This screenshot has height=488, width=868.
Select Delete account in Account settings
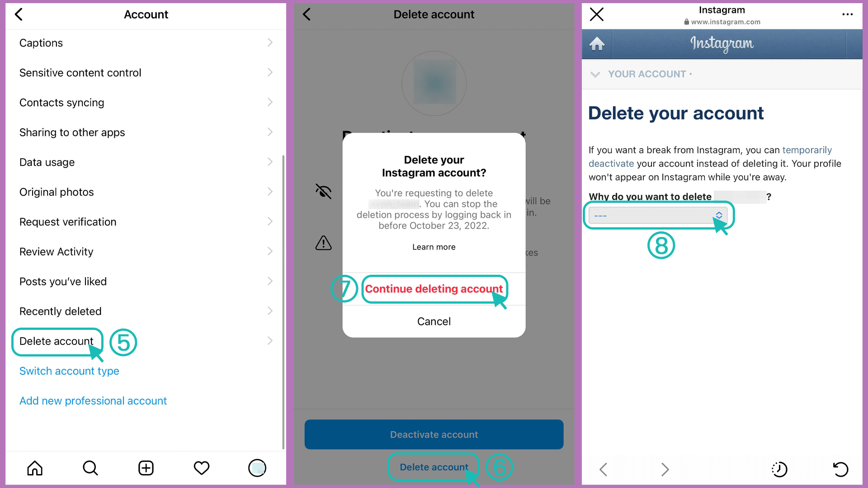[x=56, y=341]
